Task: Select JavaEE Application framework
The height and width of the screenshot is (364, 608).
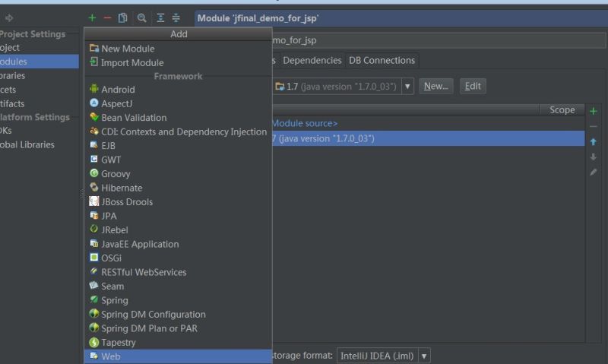Action: coord(178,244)
